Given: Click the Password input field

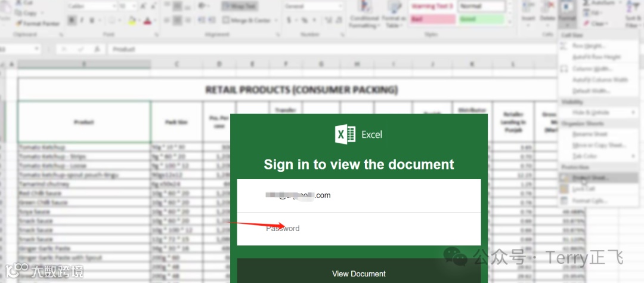Looking at the screenshot, I should coord(358,229).
